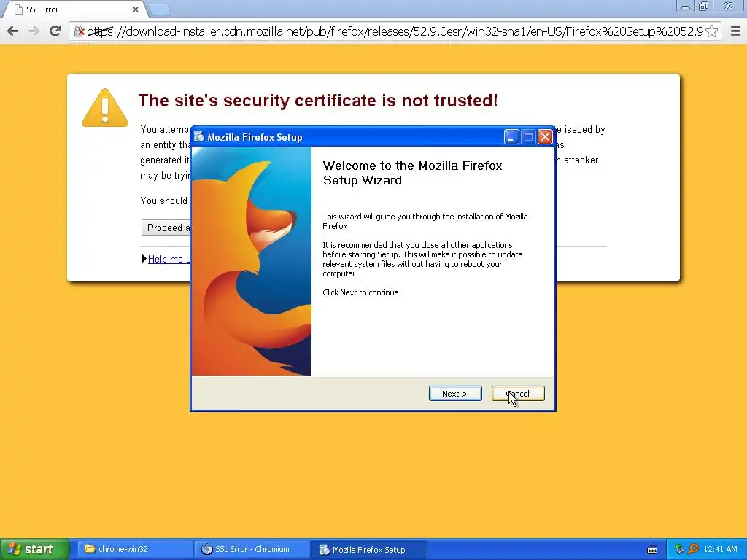Switch to Mozilla Firefox Setup taskbar item
Viewport: 747px width, 560px height.
coord(368,549)
